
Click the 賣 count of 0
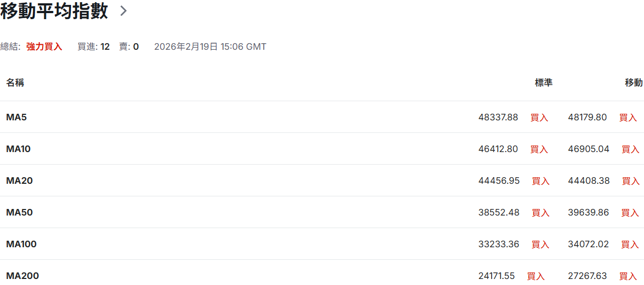click(136, 46)
